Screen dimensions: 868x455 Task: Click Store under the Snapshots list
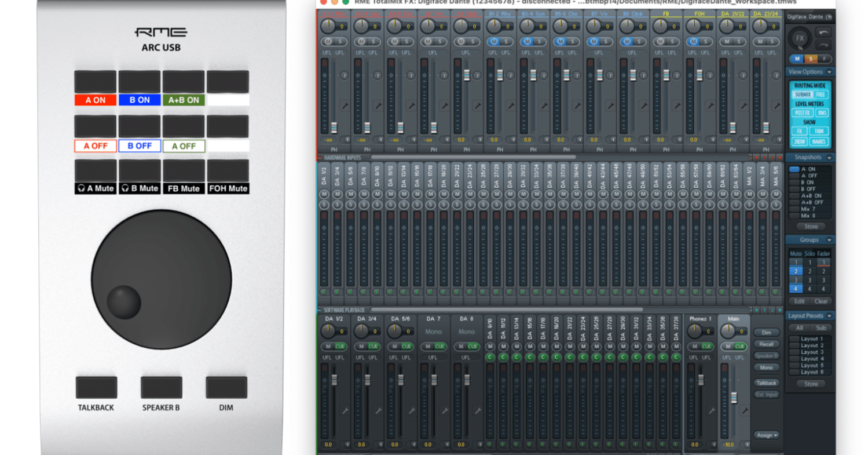tap(811, 227)
